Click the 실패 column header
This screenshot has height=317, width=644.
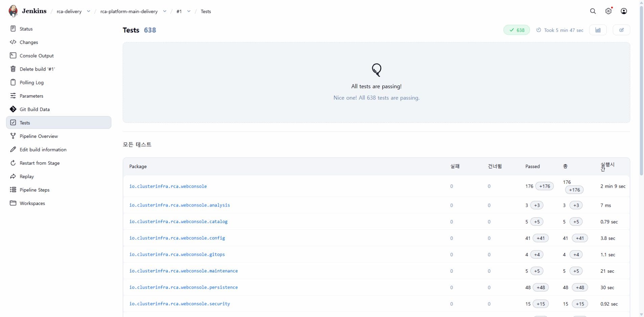[455, 166]
